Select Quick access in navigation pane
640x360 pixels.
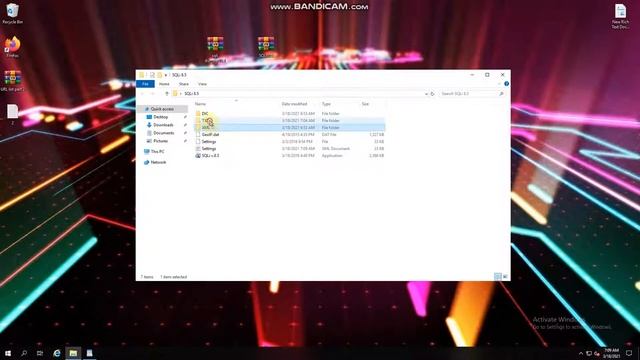pyautogui.click(x=162, y=109)
